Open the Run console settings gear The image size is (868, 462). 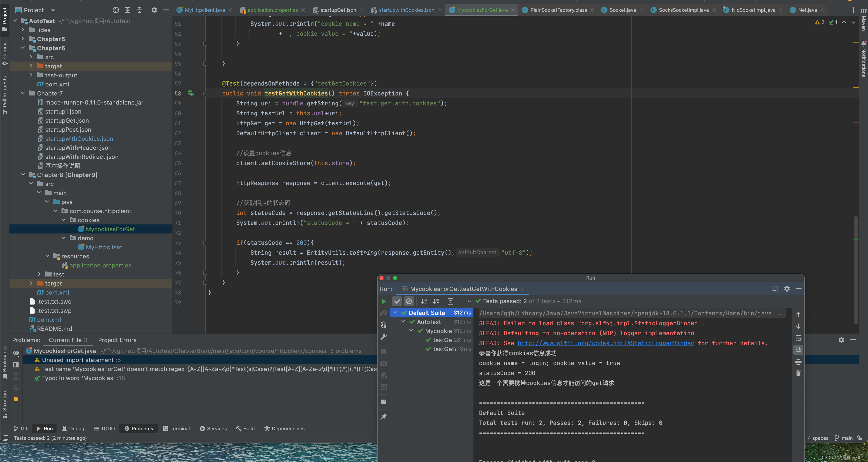click(787, 289)
